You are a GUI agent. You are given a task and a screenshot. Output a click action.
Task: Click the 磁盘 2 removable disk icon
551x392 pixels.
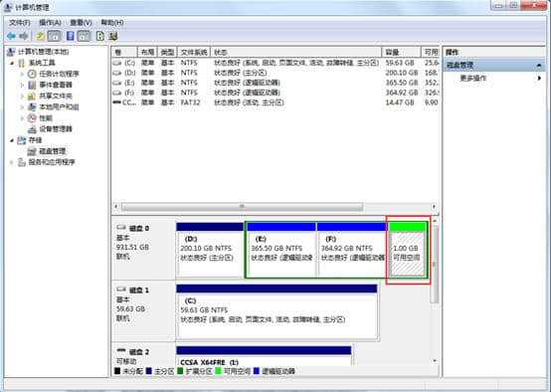coord(121,351)
